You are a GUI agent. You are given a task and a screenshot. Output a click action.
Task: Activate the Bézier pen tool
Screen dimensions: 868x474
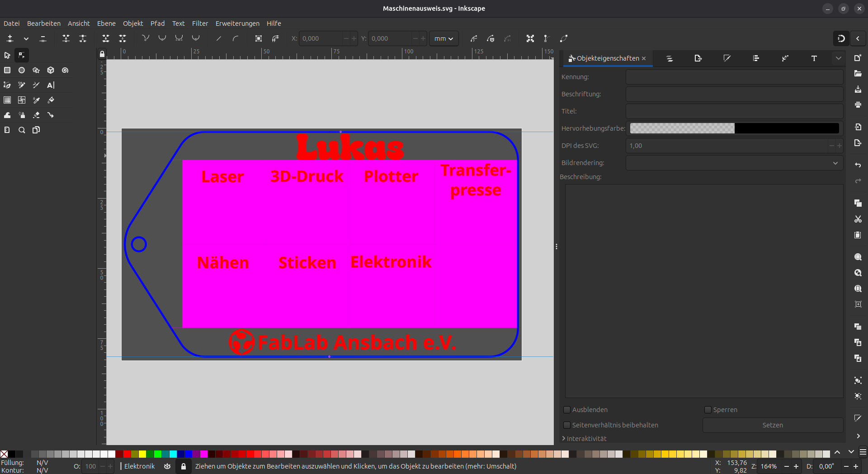7,85
